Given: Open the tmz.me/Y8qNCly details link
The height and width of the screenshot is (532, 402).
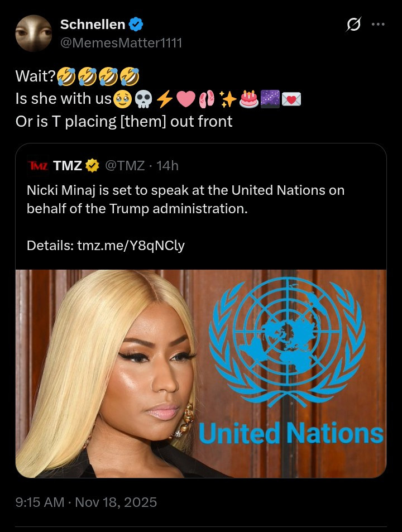Looking at the screenshot, I should 131,245.
